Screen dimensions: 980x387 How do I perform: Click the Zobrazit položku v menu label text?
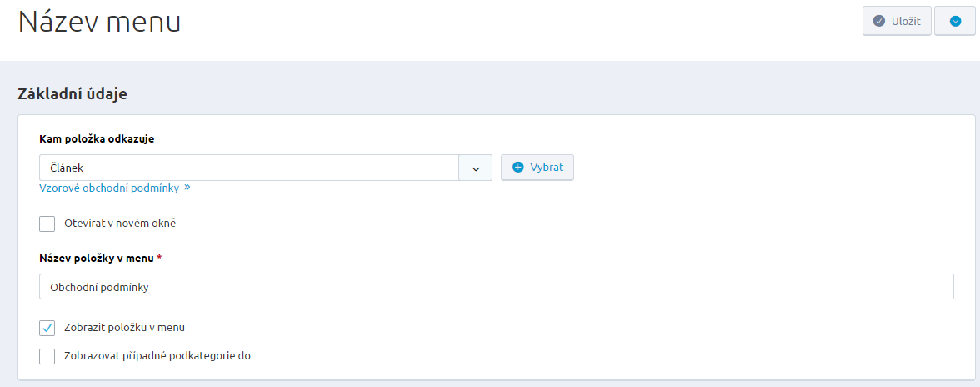click(130, 327)
